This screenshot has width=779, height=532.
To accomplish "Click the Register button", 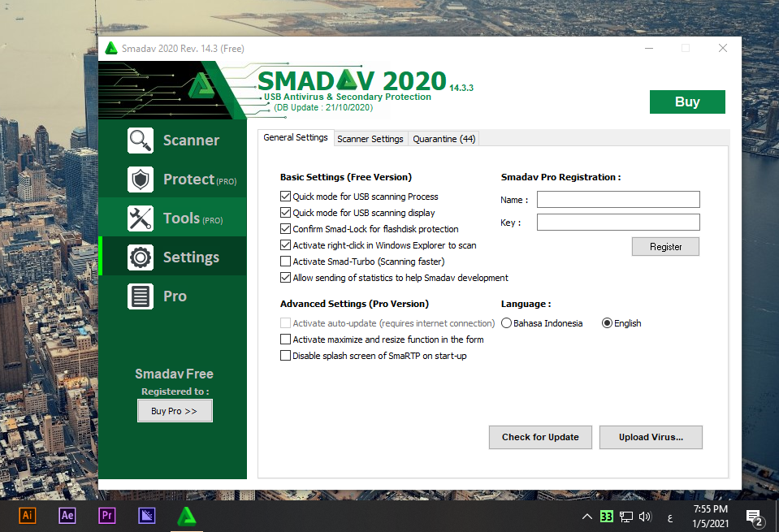I will click(666, 247).
